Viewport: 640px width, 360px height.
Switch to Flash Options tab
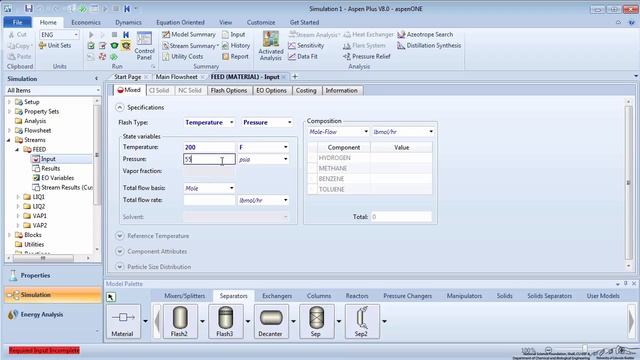pos(229,90)
